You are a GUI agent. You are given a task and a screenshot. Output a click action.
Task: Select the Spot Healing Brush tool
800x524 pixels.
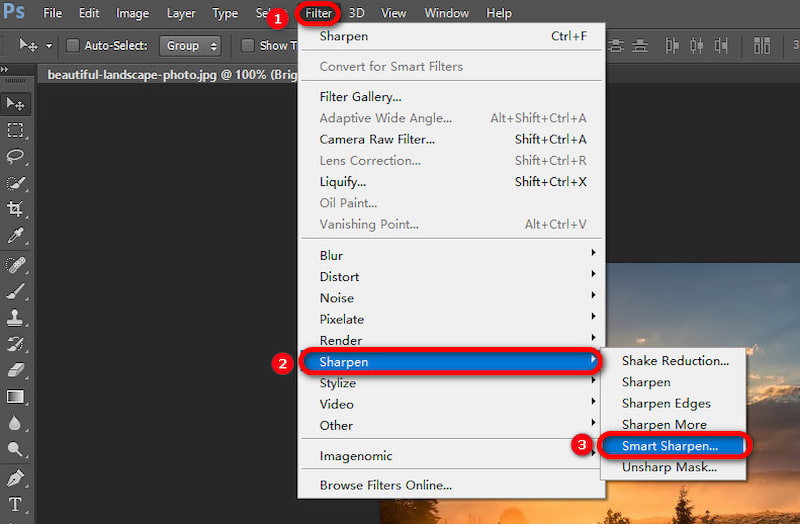tap(15, 265)
